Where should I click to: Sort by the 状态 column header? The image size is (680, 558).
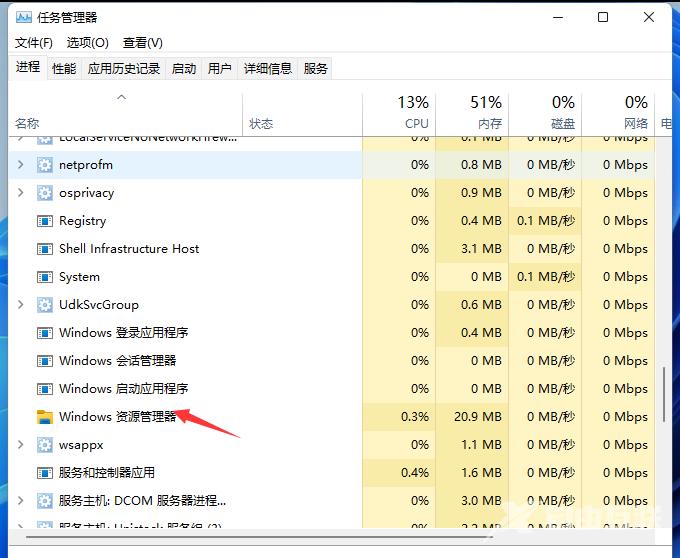click(x=302, y=114)
